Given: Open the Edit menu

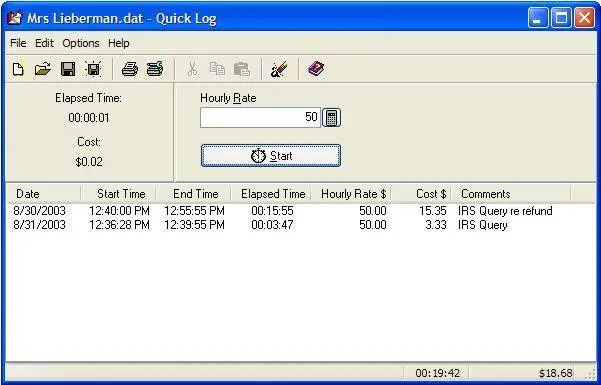Looking at the screenshot, I should click(x=44, y=43).
